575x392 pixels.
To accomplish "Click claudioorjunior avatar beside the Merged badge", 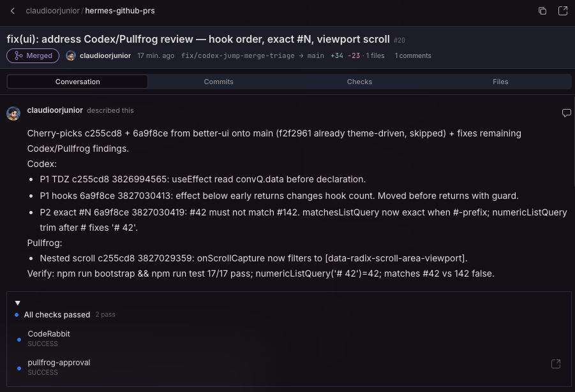I will pos(71,55).
